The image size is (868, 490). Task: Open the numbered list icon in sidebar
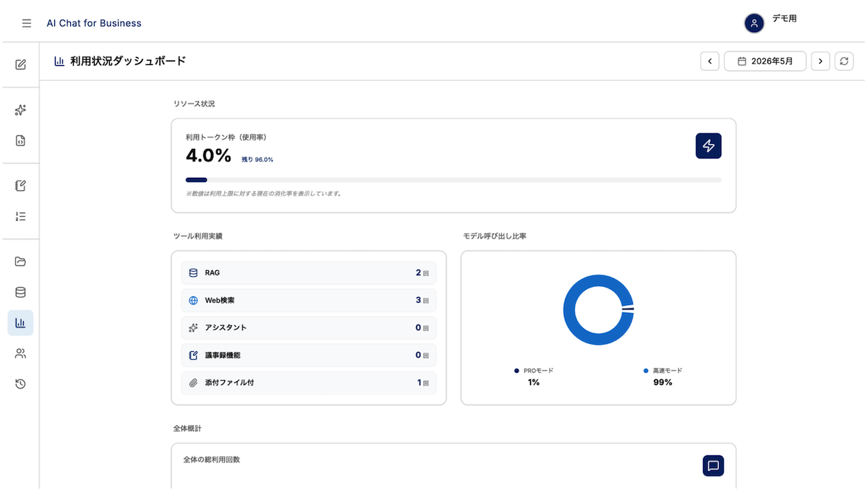point(20,216)
